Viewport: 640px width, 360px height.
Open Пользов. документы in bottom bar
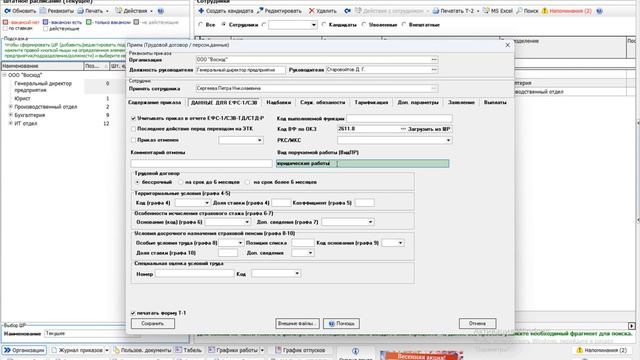click(142, 350)
